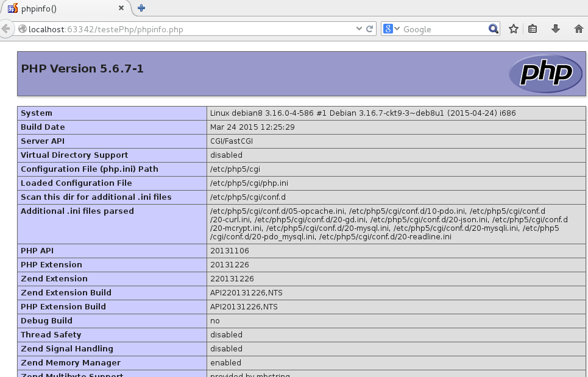The width and height of the screenshot is (588, 377).
Task: Click Virtual Directory Support label
Action: [x=74, y=155]
